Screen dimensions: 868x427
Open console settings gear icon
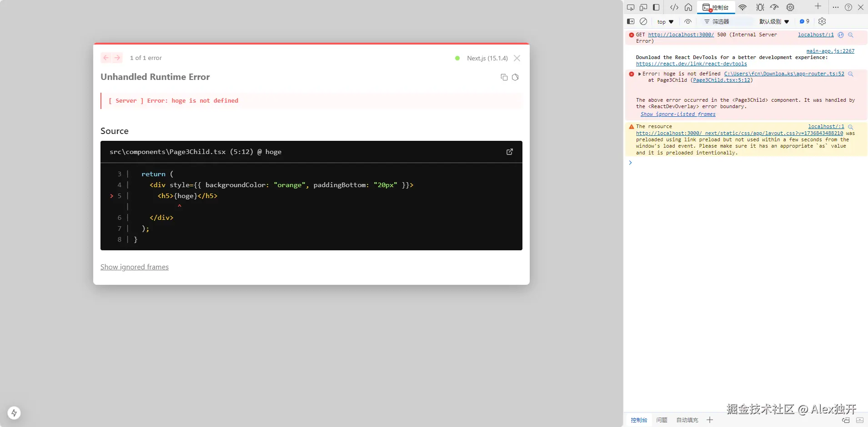coord(822,21)
